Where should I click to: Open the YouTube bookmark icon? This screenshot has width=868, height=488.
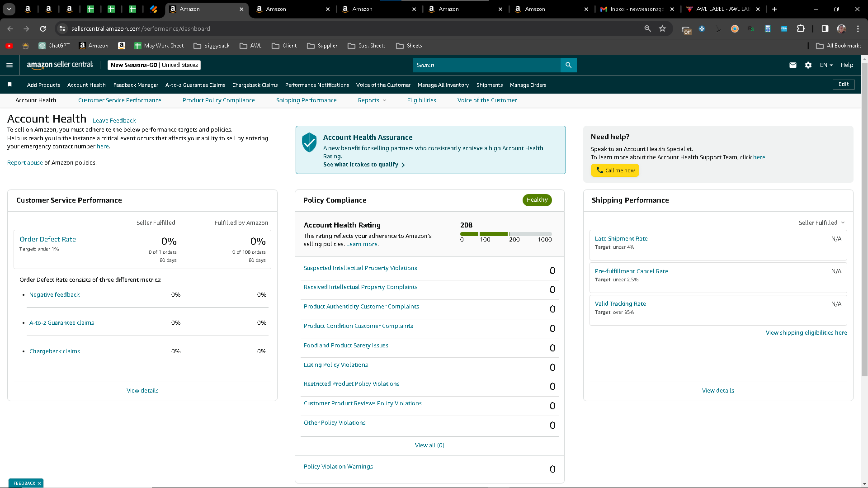coord(9,46)
